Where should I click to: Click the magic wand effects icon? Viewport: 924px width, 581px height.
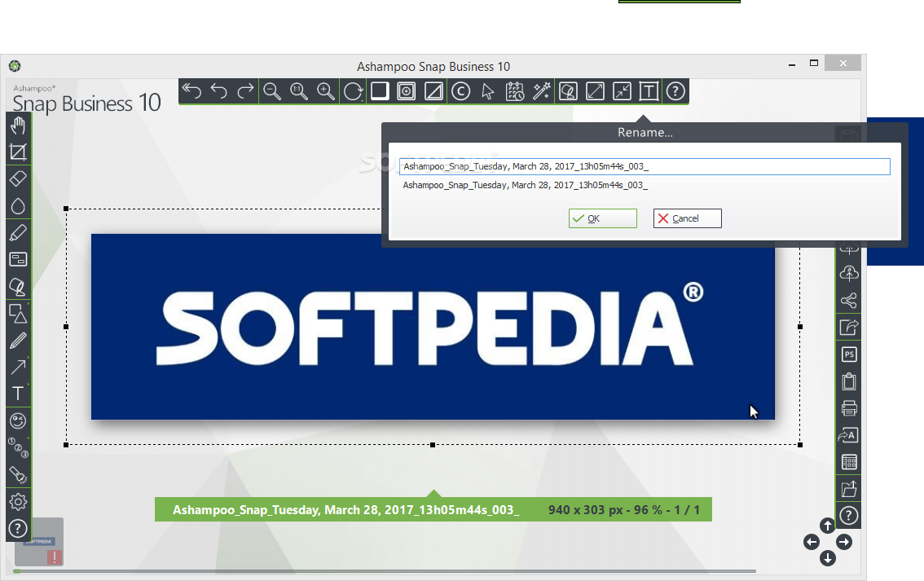click(542, 91)
